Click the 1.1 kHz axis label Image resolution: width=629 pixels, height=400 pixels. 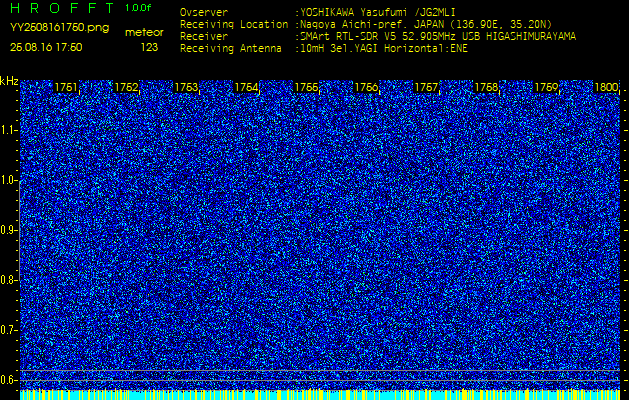8,131
